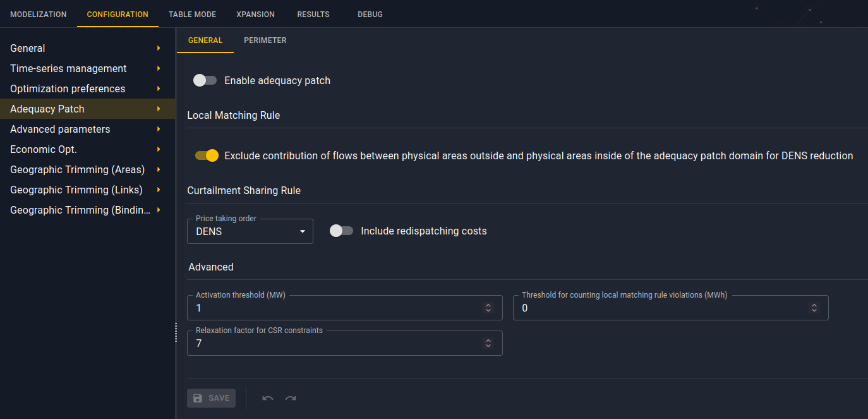Screen dimensions: 868x419
Task: Click stepper on local matching violations threshold
Action: point(814,308)
